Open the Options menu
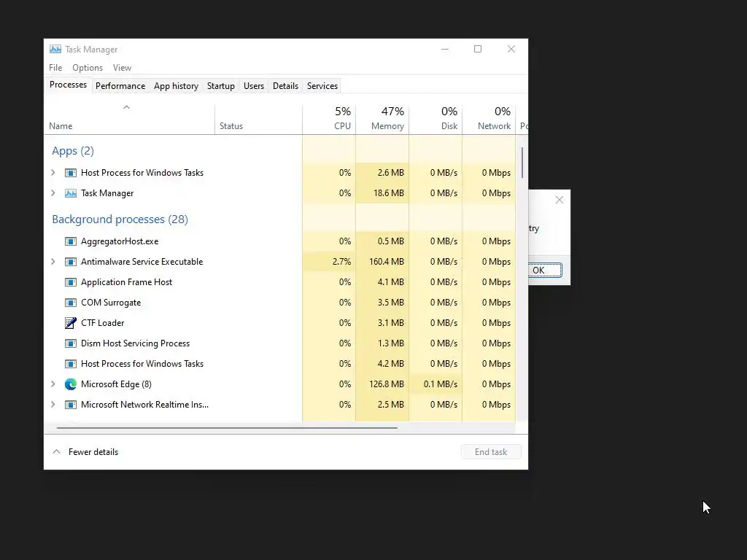This screenshot has height=560, width=747. point(88,68)
